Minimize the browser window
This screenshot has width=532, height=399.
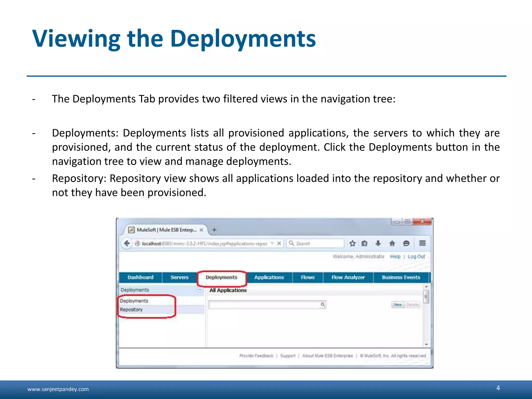coord(397,222)
